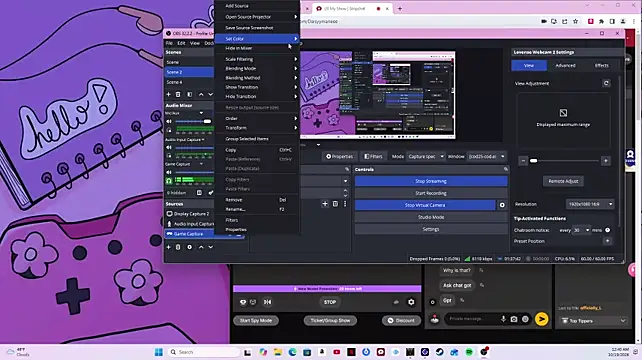Viewport: 642px width, 360px height.
Task: Open File Explorer from the taskbar
Action: tap(278, 352)
